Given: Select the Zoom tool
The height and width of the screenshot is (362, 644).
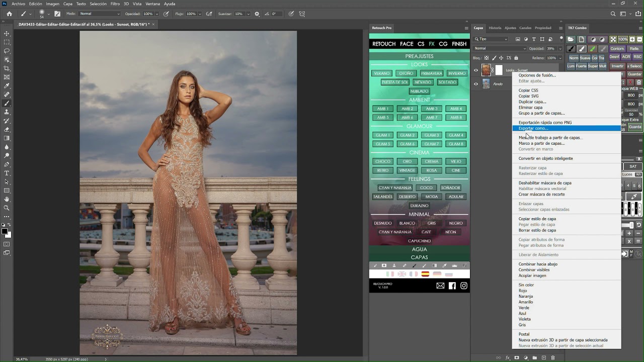Looking at the screenshot, I should pyautogui.click(x=7, y=208).
